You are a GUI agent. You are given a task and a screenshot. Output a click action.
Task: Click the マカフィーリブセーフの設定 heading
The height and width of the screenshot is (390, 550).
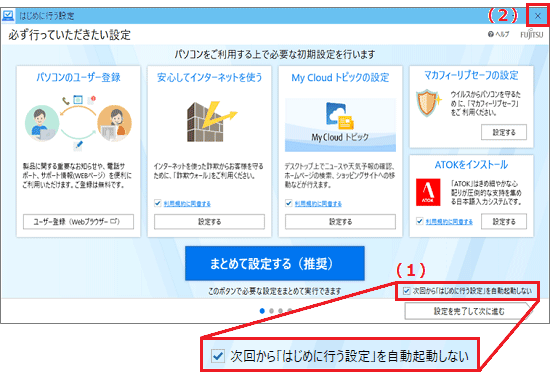coord(471,75)
